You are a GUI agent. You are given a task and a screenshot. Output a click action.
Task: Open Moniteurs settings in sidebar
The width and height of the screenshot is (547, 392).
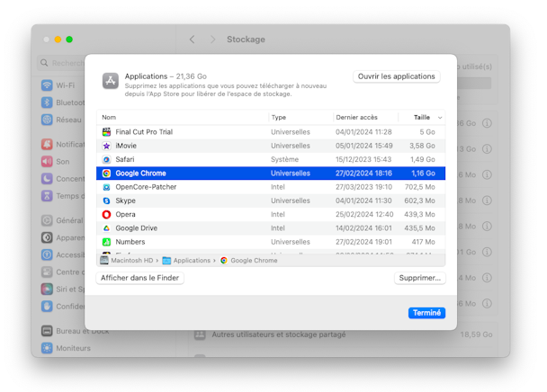coord(66,348)
